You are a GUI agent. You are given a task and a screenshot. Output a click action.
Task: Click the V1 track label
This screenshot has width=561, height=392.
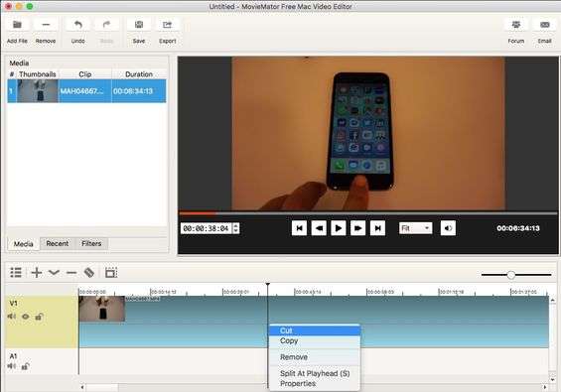click(x=13, y=304)
